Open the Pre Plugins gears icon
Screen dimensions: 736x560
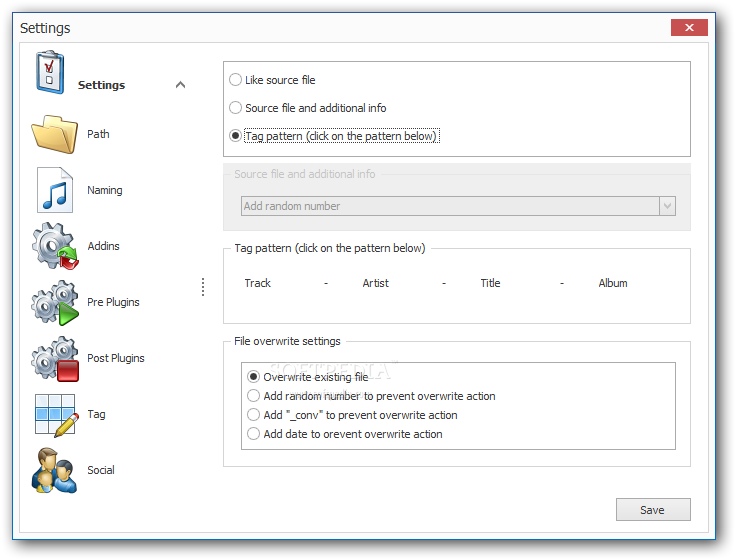click(x=55, y=302)
